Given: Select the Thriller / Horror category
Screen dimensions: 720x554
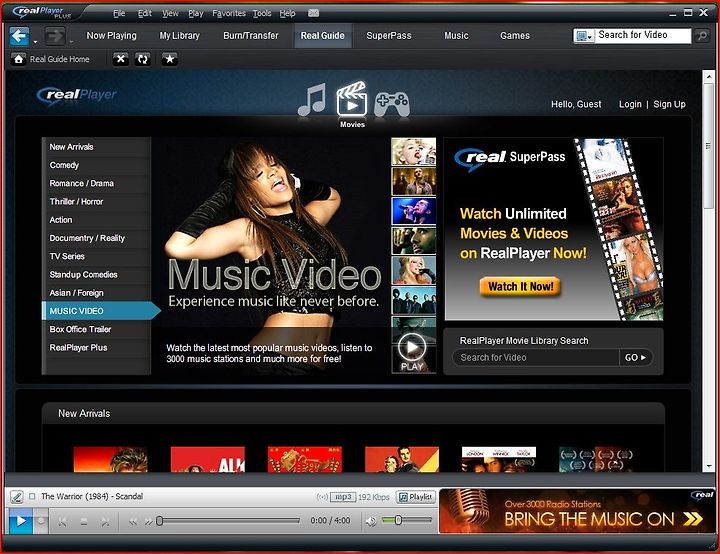Looking at the screenshot, I should pyautogui.click(x=97, y=202).
